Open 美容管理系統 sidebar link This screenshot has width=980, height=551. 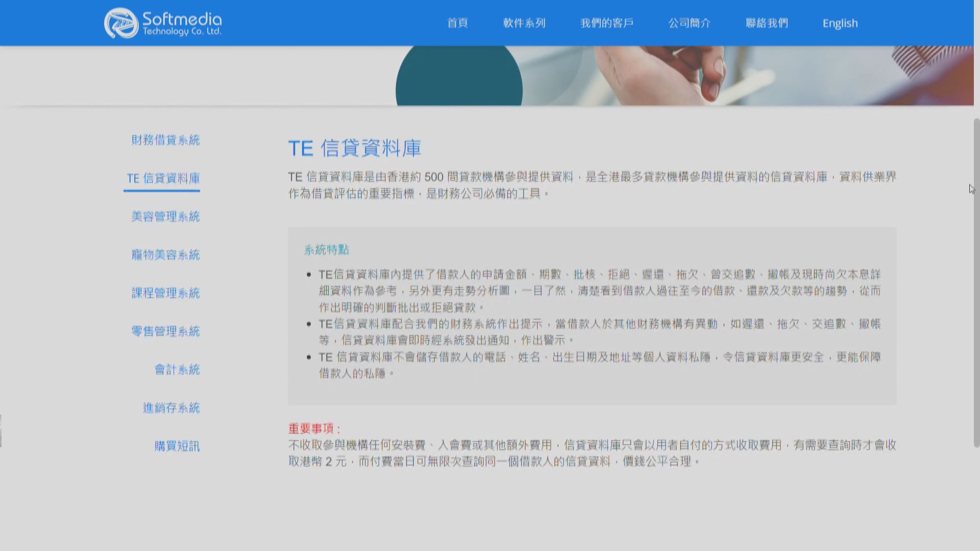pos(165,216)
